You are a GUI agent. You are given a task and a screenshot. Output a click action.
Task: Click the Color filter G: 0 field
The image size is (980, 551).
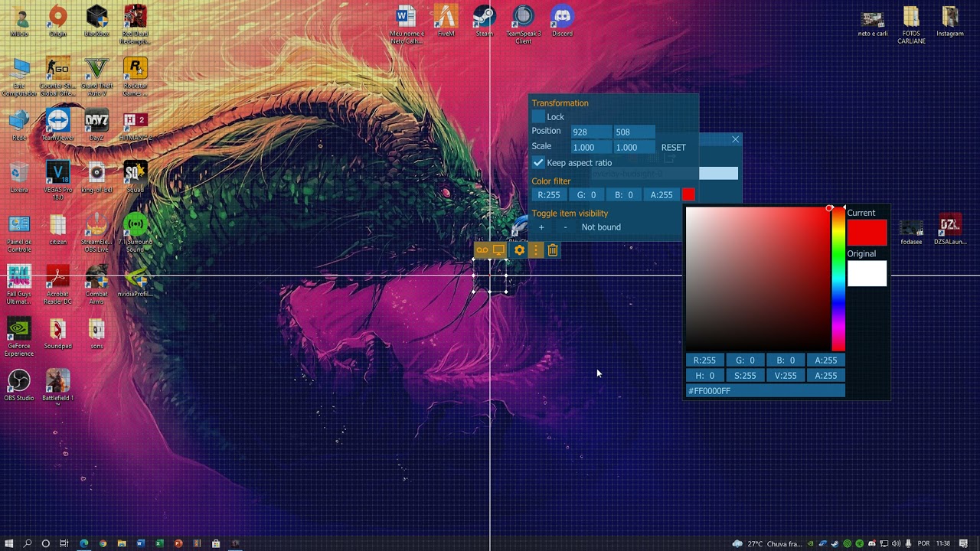click(586, 195)
